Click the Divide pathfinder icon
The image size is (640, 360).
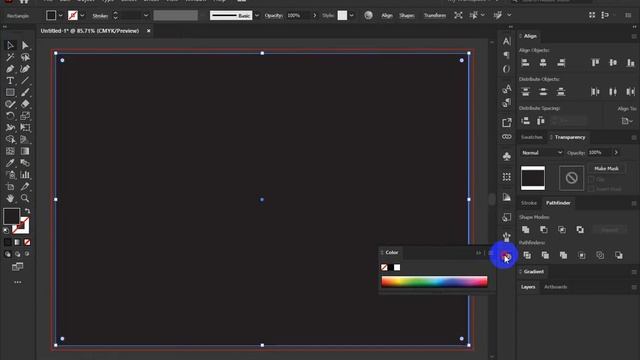(527, 256)
